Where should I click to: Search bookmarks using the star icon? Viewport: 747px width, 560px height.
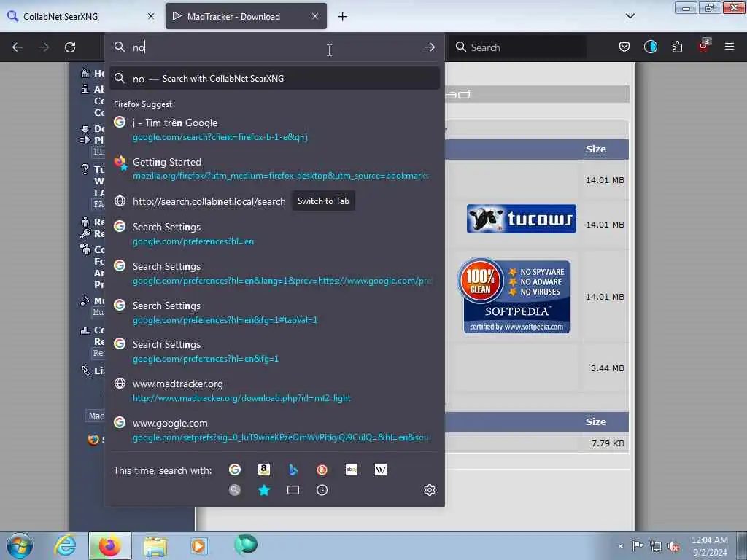[x=264, y=490]
